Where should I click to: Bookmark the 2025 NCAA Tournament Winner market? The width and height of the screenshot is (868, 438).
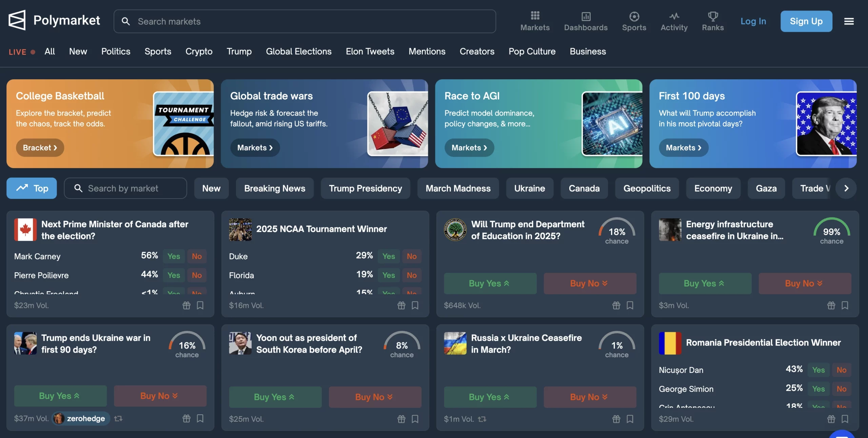coord(415,305)
